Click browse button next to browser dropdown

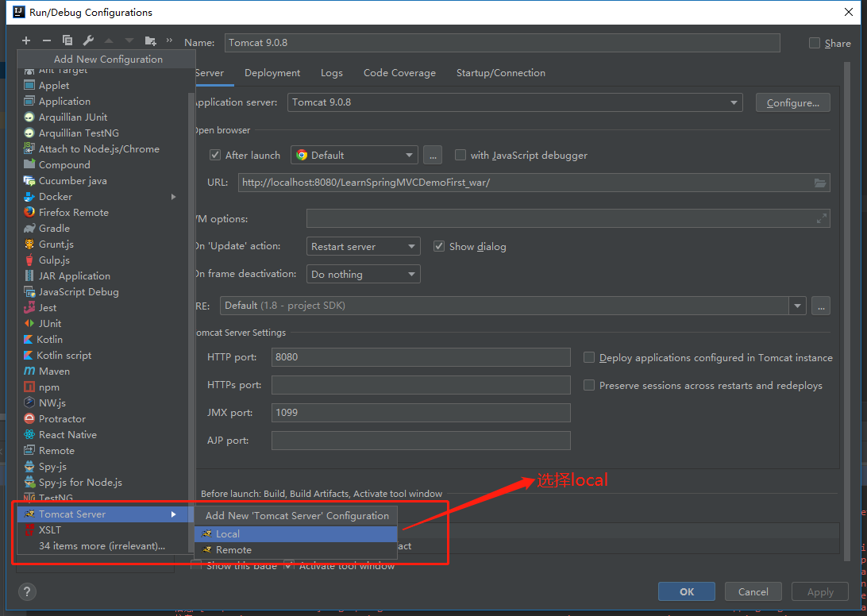[433, 156]
